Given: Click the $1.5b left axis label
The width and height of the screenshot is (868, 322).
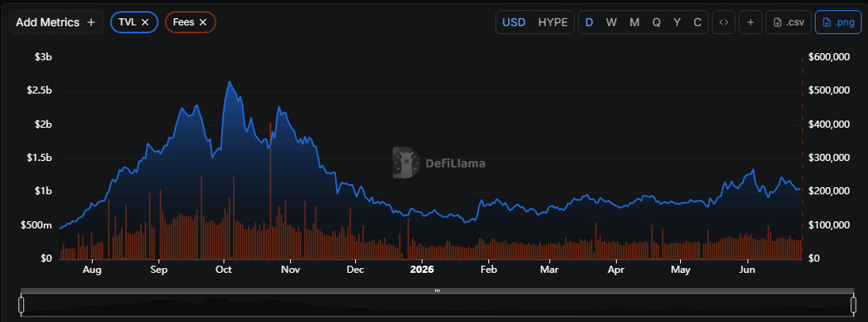Looking at the screenshot, I should tap(39, 158).
